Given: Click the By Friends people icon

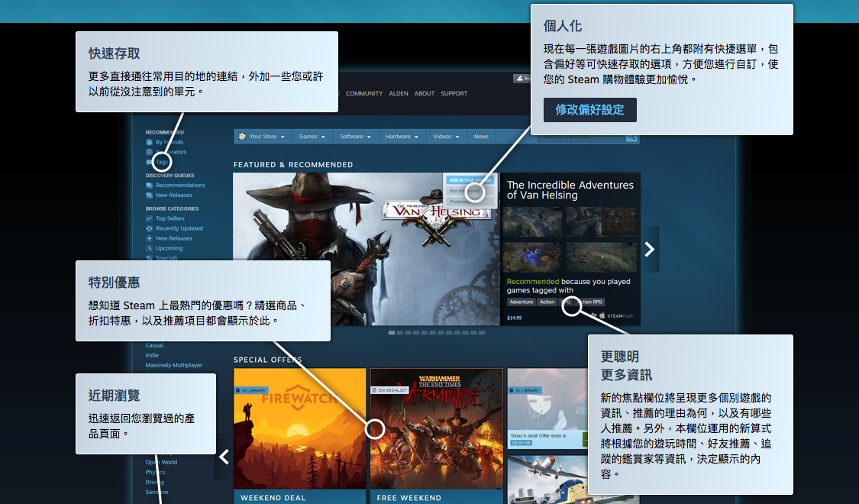Looking at the screenshot, I should point(149,142).
